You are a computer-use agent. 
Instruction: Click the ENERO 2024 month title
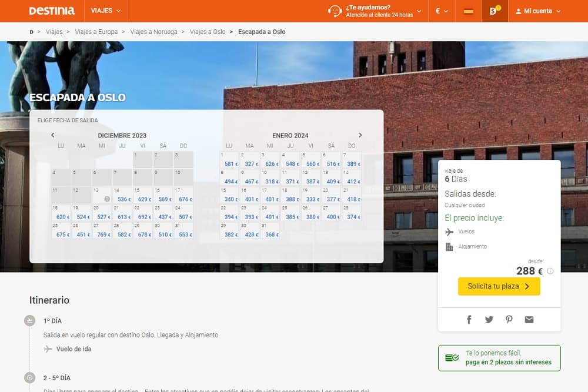coord(290,135)
